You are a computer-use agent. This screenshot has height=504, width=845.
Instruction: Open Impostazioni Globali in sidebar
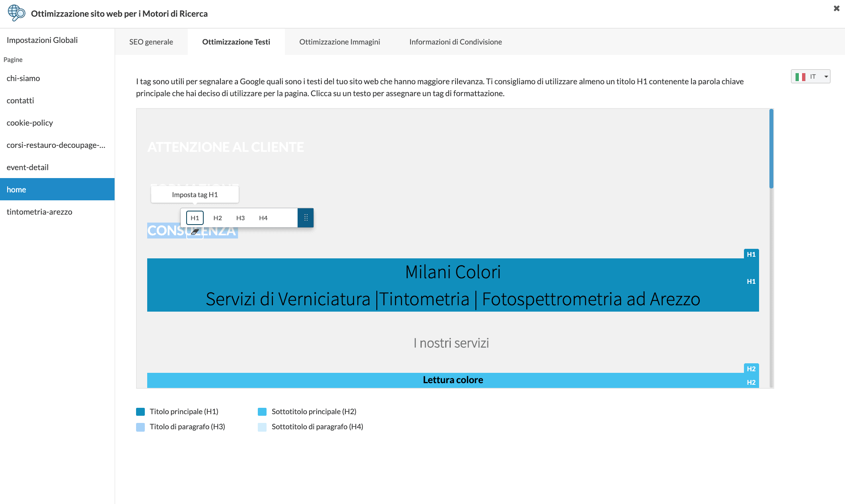[42, 40]
